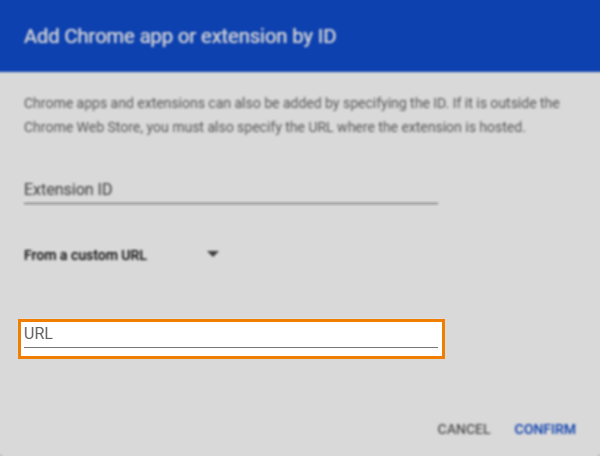Click the 'Add Chrome app or extension by ID' title
This screenshot has height=456, width=600.
(180, 38)
